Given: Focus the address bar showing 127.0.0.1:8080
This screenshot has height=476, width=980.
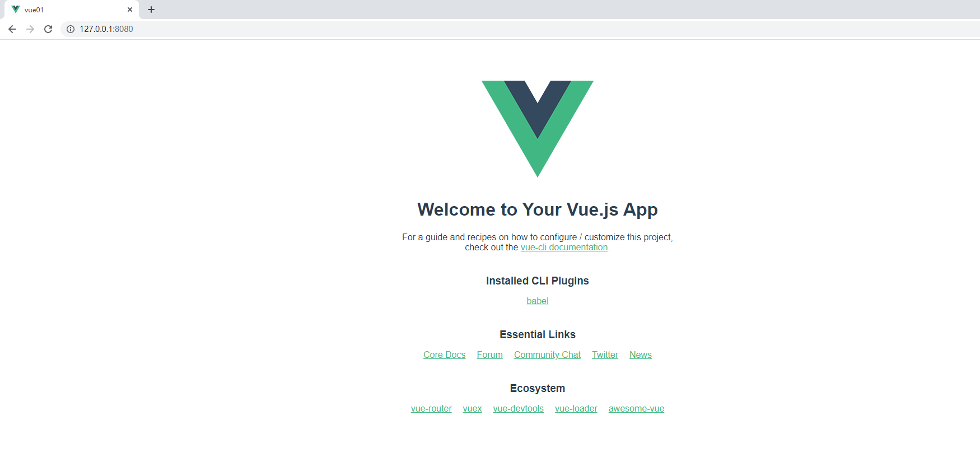Looking at the screenshot, I should [x=521, y=29].
